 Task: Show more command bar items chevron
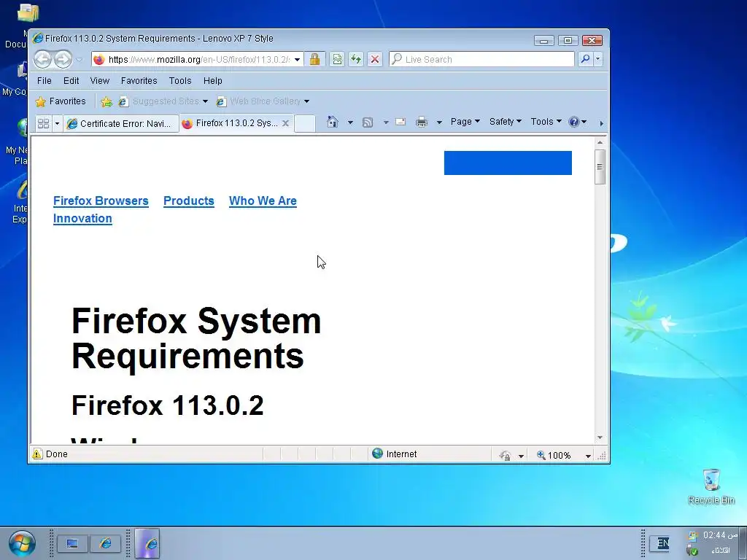(x=601, y=123)
